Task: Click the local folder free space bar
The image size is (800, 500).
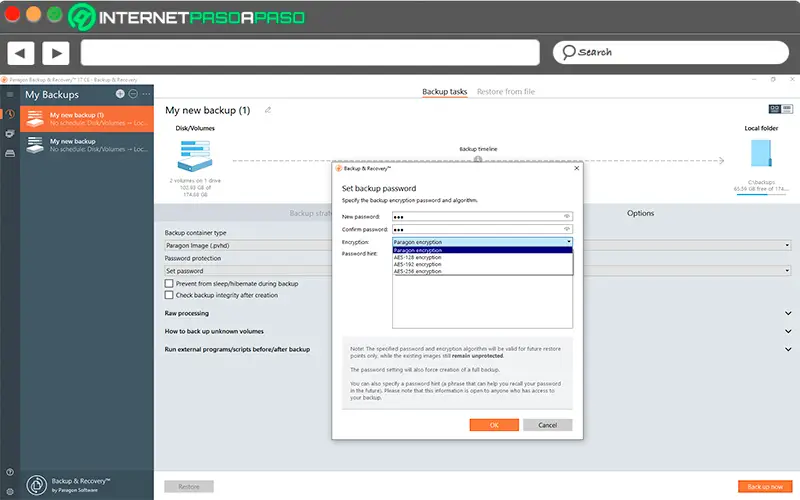Action: (761, 194)
